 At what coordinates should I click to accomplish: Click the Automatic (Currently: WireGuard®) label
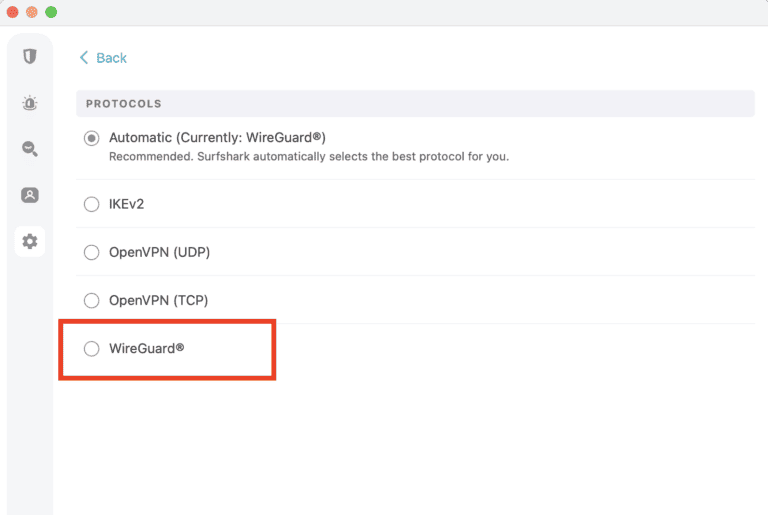coord(217,138)
